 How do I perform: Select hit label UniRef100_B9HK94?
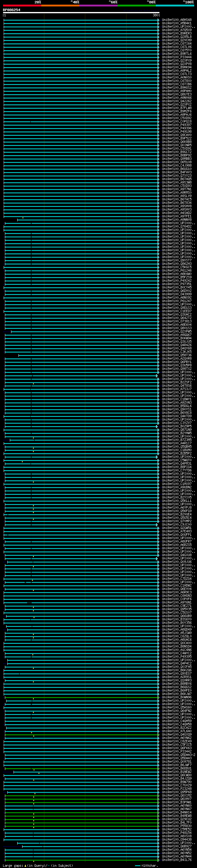point(177,67)
